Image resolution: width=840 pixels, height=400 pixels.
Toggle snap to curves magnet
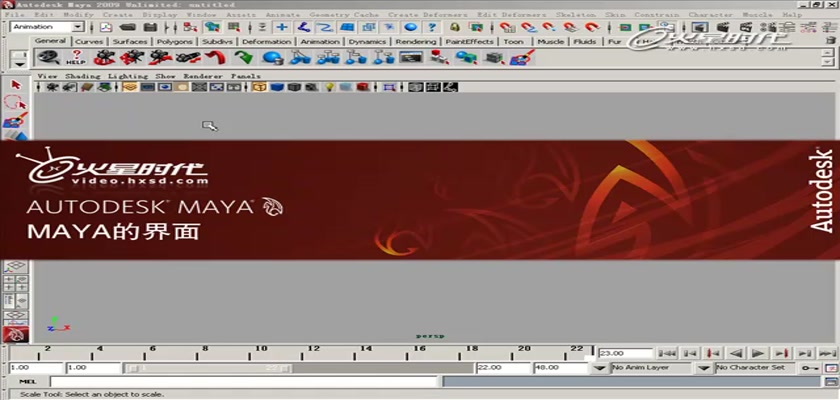tap(529, 27)
